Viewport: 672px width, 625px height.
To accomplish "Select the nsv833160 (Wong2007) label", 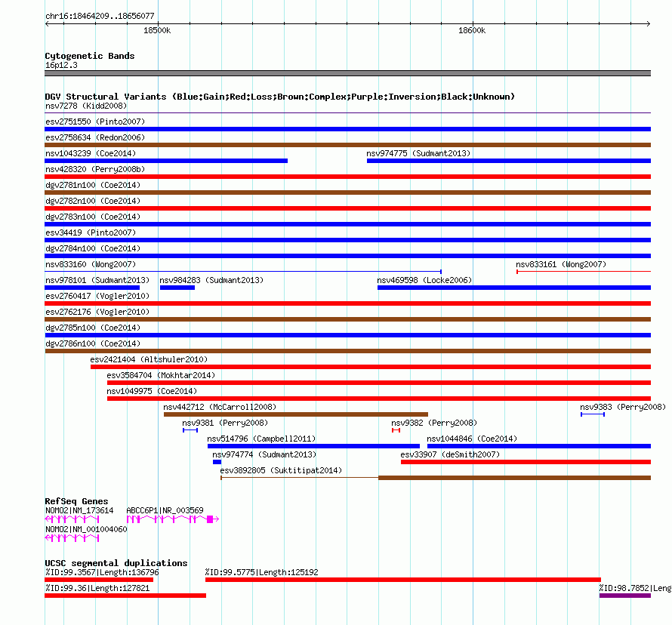I will pos(91,264).
